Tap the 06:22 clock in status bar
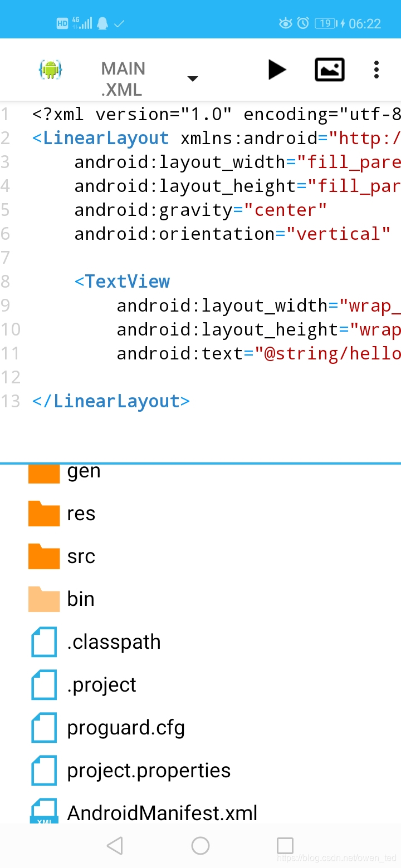Image resolution: width=401 pixels, height=868 pixels. [x=365, y=23]
